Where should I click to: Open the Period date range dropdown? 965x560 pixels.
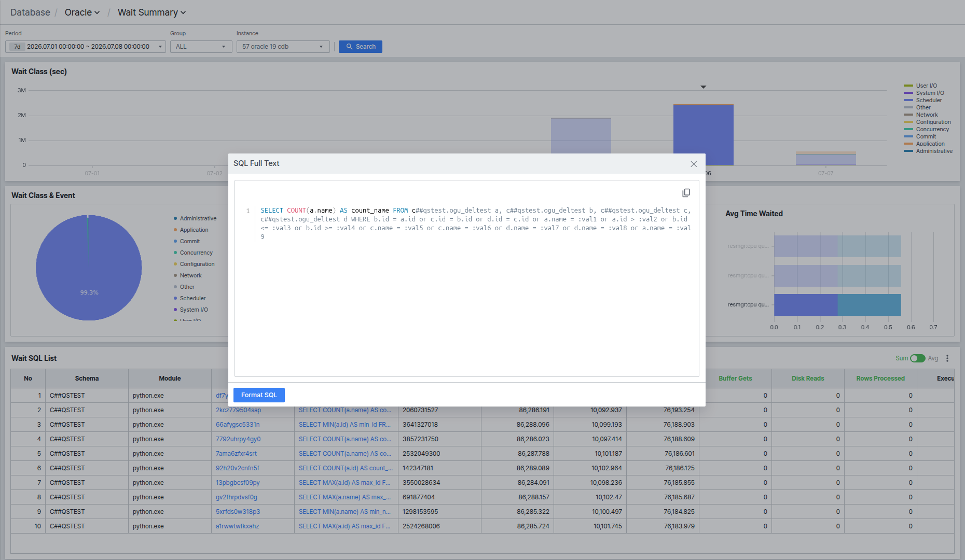pyautogui.click(x=86, y=47)
